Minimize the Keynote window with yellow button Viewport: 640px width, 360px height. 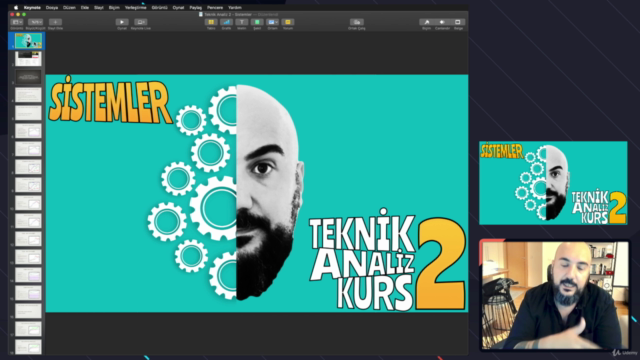point(18,14)
